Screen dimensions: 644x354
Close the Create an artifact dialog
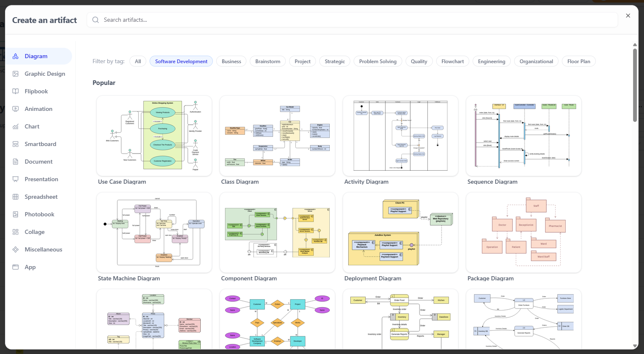(x=628, y=16)
